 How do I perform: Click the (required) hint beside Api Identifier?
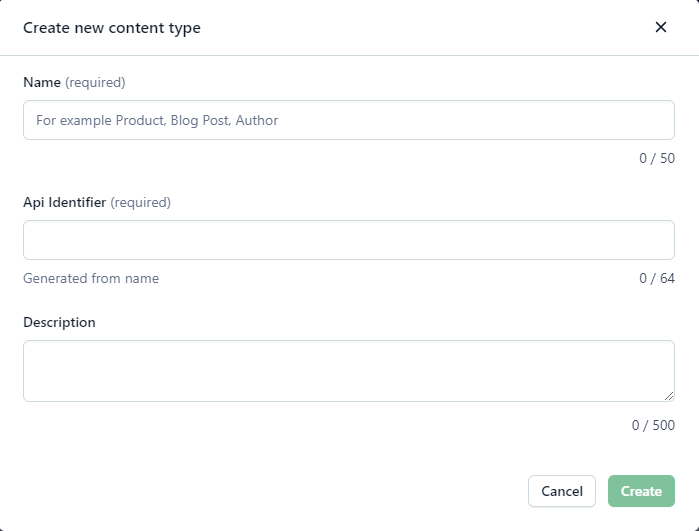(141, 202)
